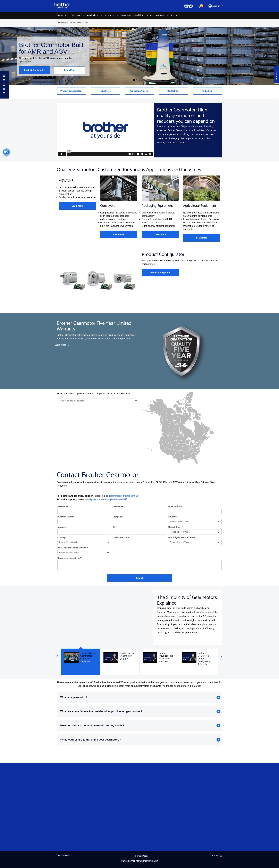
Task: Click the For Business breadcrumb link
Action: point(60,23)
